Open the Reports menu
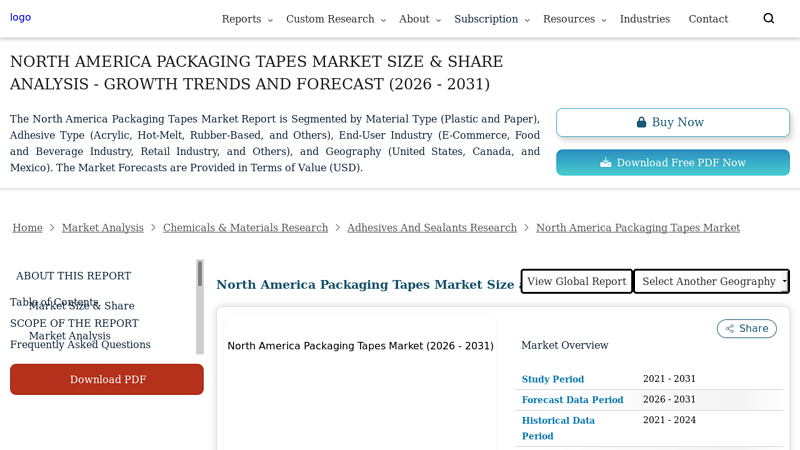 pos(241,19)
